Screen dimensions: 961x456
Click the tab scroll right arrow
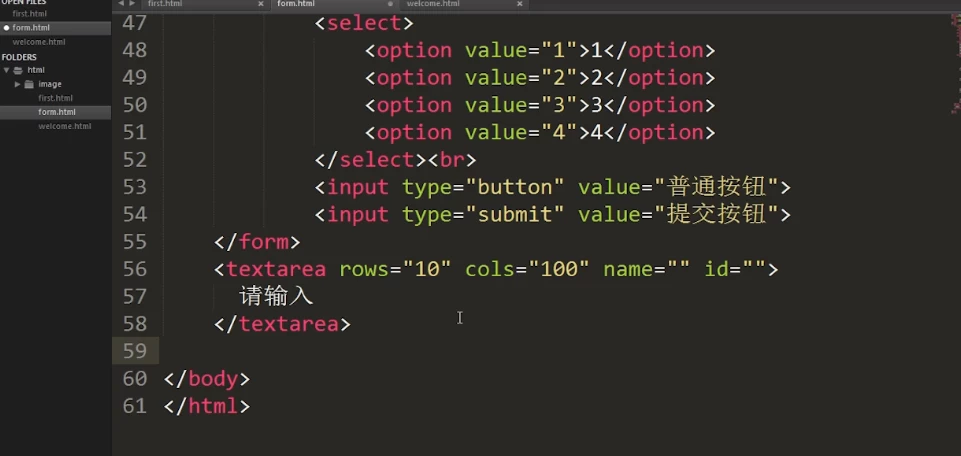click(131, 4)
